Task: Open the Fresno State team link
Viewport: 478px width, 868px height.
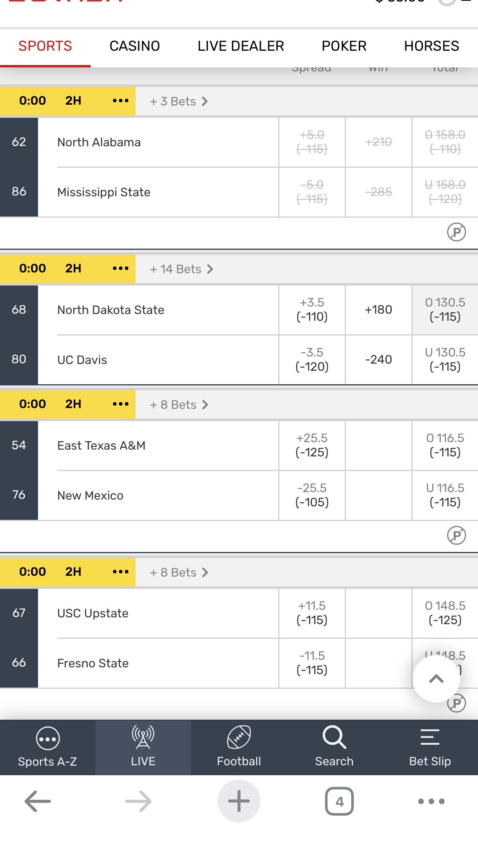Action: (x=93, y=663)
